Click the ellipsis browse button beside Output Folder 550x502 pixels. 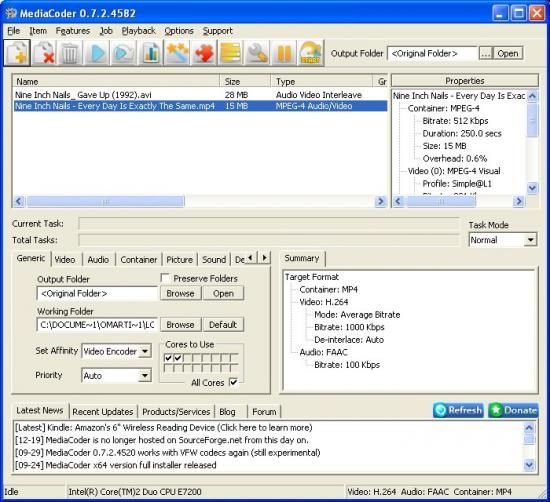[486, 53]
